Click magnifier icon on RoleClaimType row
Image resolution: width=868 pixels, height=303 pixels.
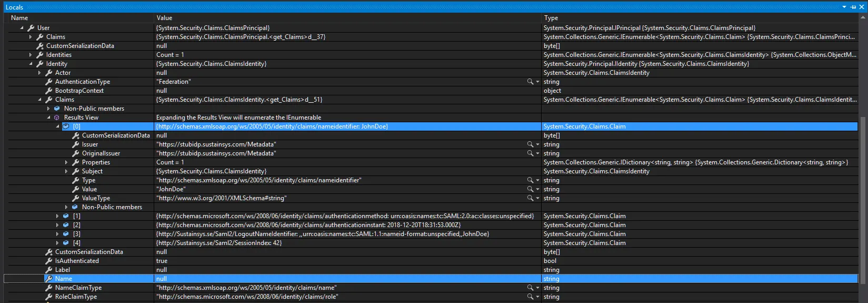[x=530, y=297]
